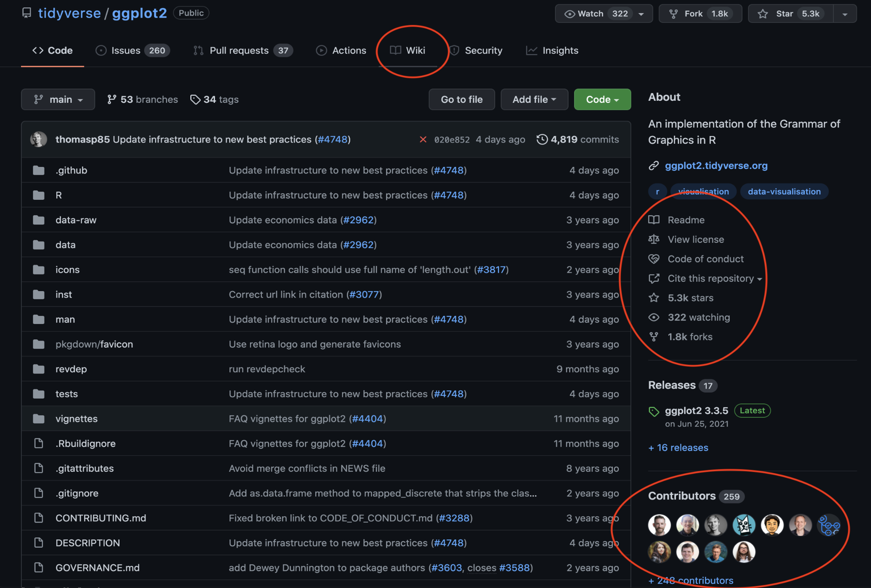The width and height of the screenshot is (871, 588).
Task: Open the Releases heading link
Action: click(672, 386)
